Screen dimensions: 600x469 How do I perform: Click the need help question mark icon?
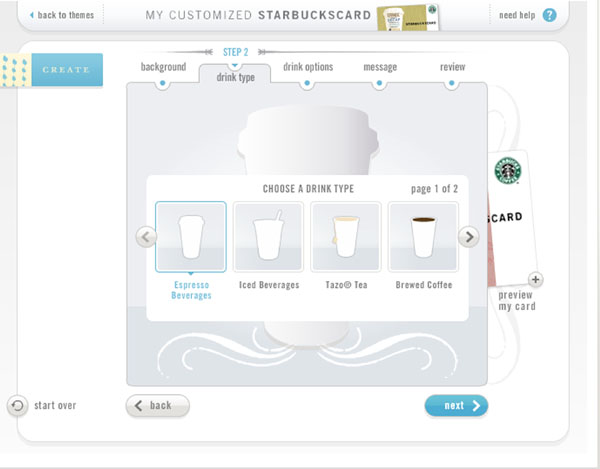[x=549, y=15]
